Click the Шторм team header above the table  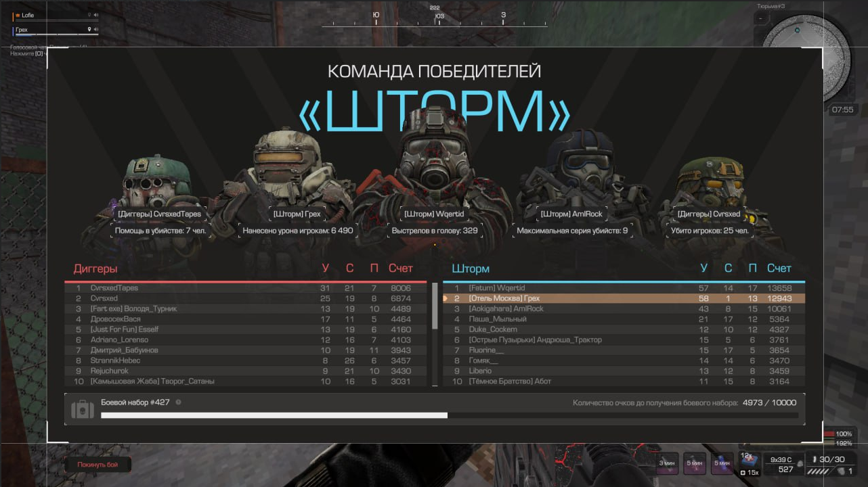pyautogui.click(x=471, y=269)
